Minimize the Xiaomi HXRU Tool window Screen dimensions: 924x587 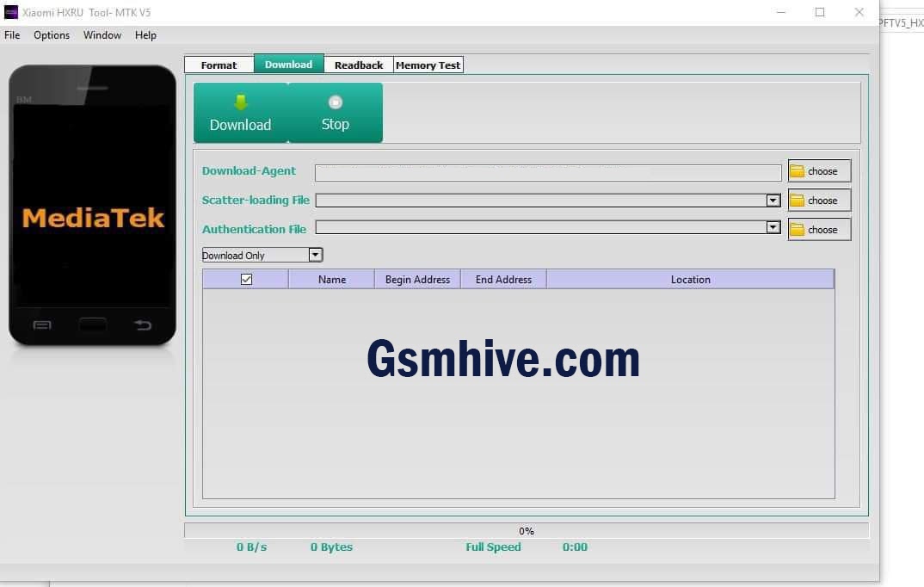point(781,12)
